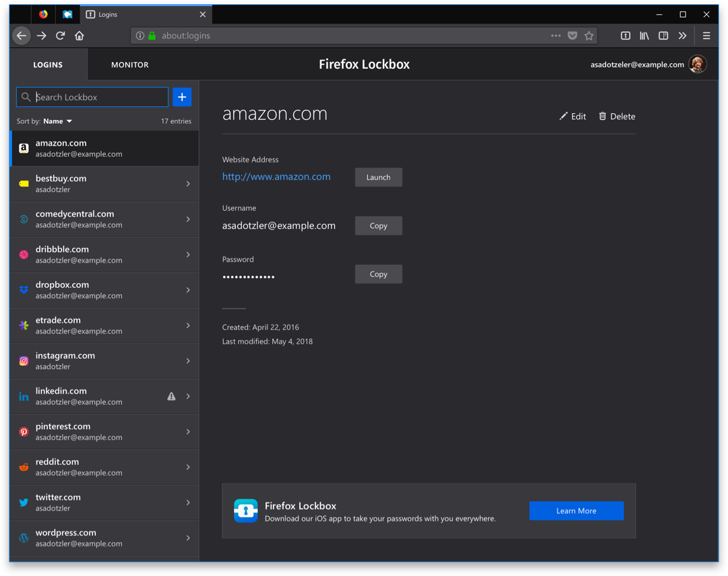Screen dimensions: 728x576
Task: Click the warning icon on the linkedin.com entry
Action: tap(171, 396)
